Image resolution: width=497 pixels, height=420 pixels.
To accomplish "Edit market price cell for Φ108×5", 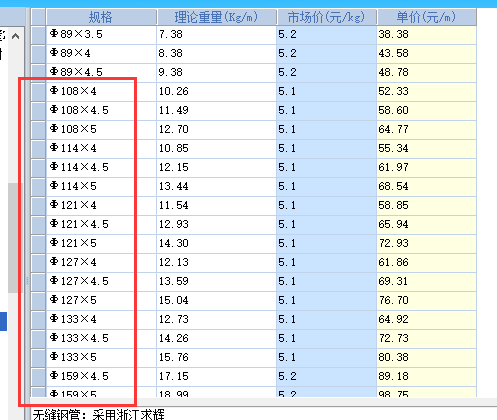I will tap(327, 129).
